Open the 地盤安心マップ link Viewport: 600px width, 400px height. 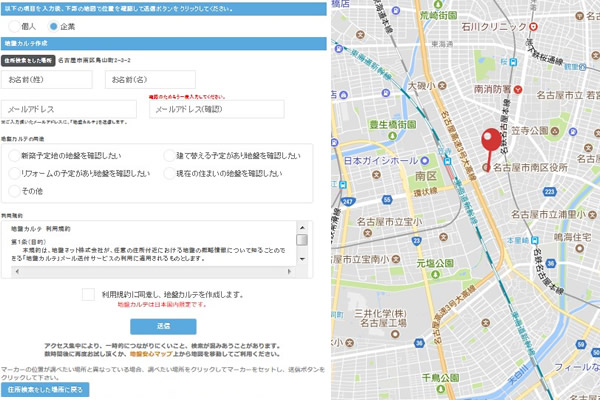pos(151,354)
